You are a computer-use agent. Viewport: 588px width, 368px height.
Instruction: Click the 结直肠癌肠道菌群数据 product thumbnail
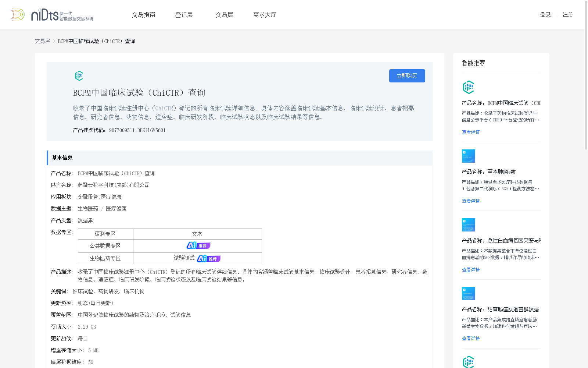point(469,294)
